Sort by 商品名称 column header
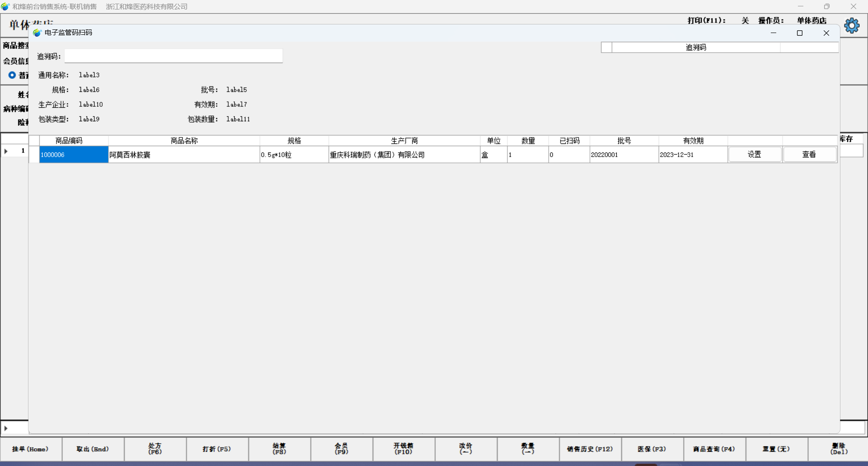This screenshot has width=868, height=466. [184, 141]
